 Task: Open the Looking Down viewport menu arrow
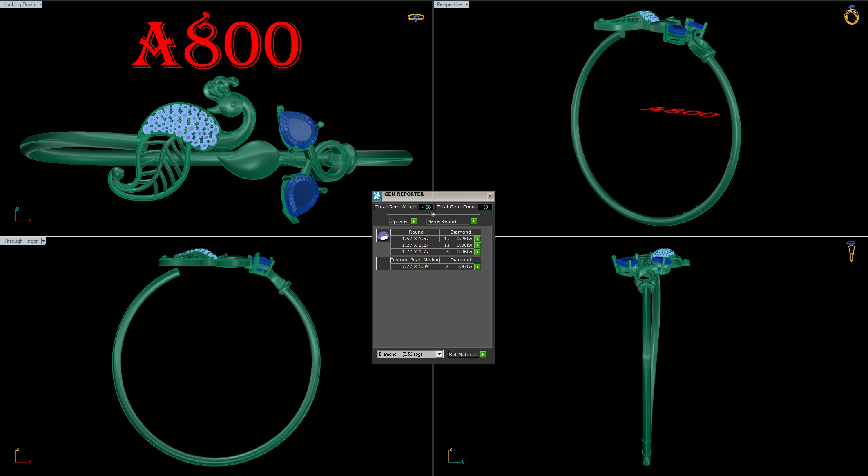point(40,4)
